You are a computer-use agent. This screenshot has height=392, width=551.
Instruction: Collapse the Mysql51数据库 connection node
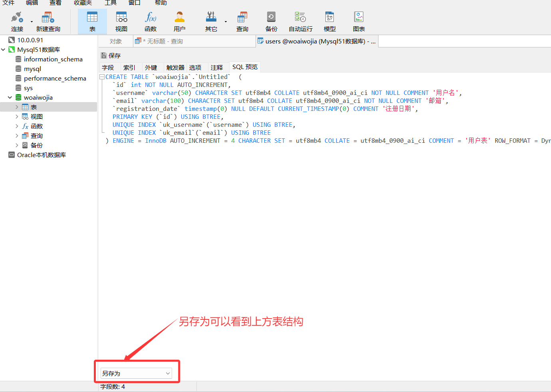click(x=4, y=50)
